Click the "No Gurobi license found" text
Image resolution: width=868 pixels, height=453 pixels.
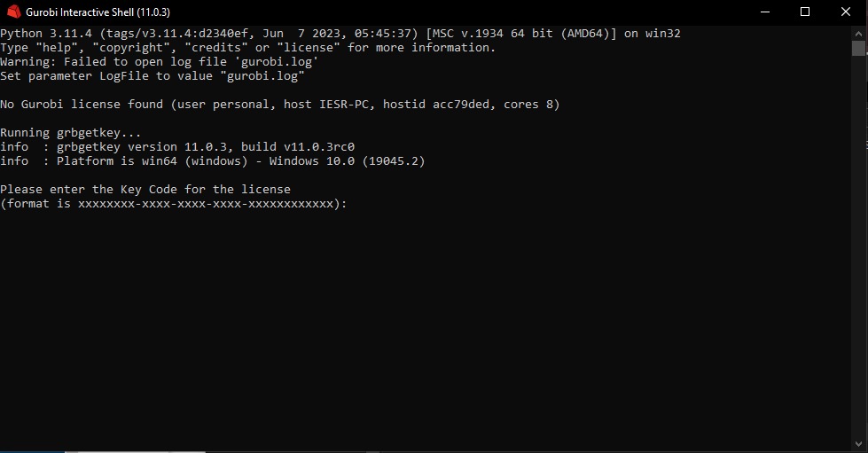(x=84, y=105)
